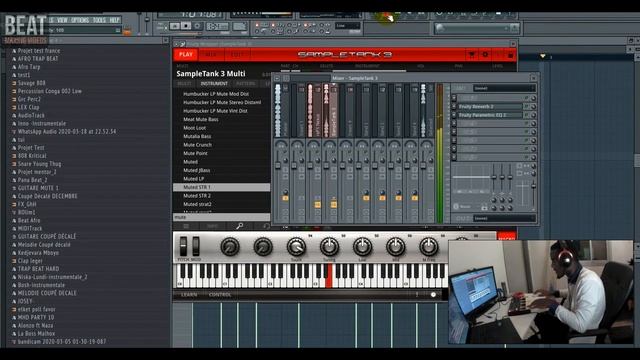Screen dimensions: 640x360
Task: Click Mixer view layout icon beside menu arrow
Action: click(x=286, y=78)
